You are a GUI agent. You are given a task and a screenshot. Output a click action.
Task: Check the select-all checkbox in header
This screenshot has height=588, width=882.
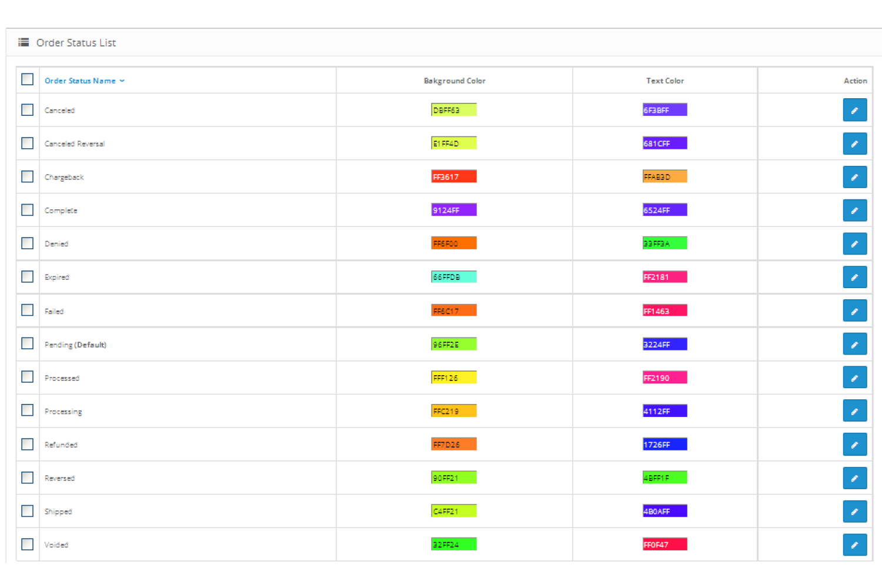point(27,79)
